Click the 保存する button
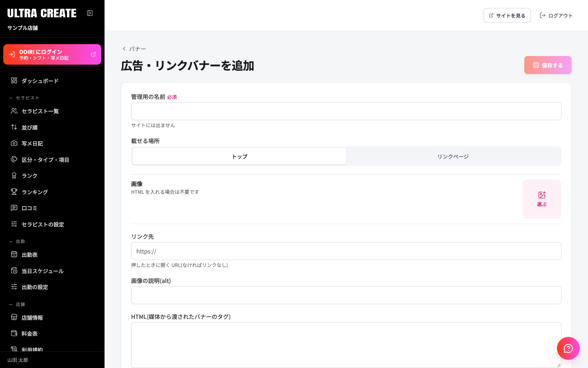The width and height of the screenshot is (588, 368). click(x=548, y=65)
